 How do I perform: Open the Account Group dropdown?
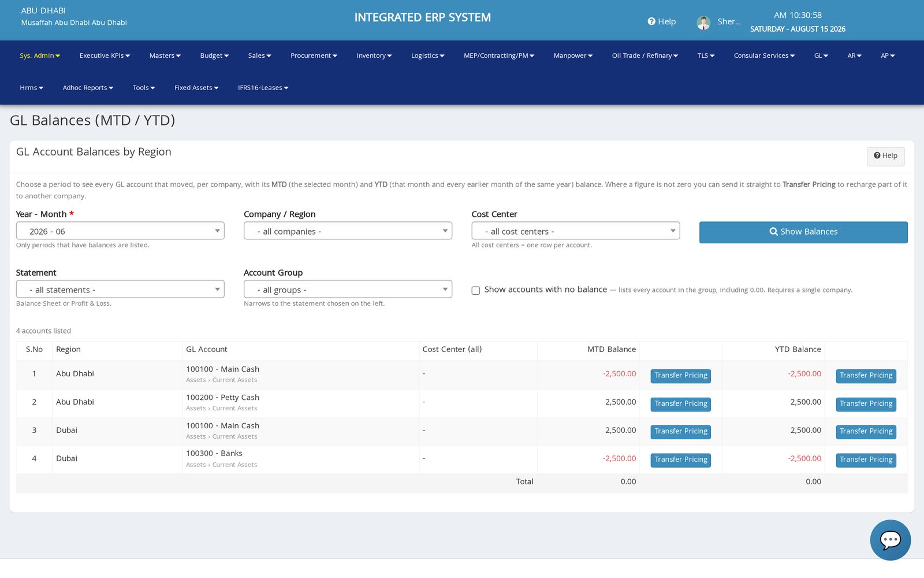pyautogui.click(x=348, y=290)
